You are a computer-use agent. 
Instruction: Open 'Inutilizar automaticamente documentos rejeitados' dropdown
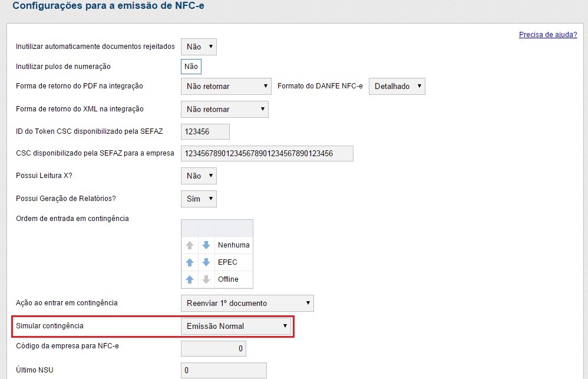(x=199, y=47)
